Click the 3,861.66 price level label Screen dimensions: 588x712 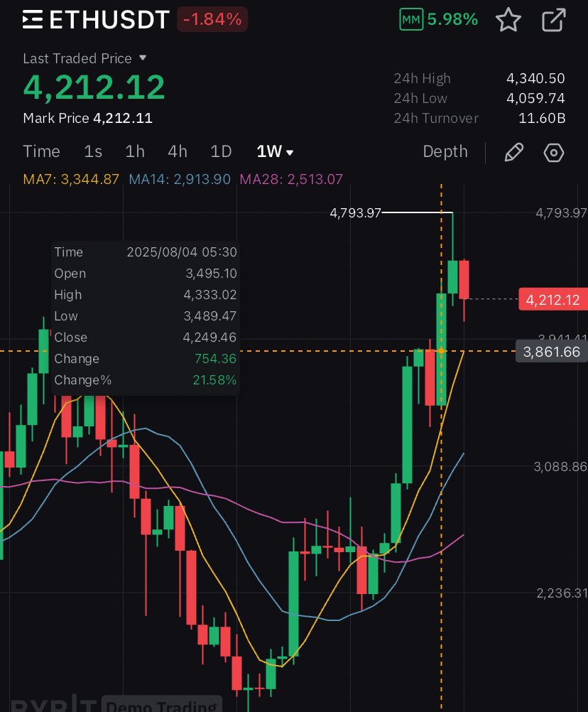(x=552, y=351)
